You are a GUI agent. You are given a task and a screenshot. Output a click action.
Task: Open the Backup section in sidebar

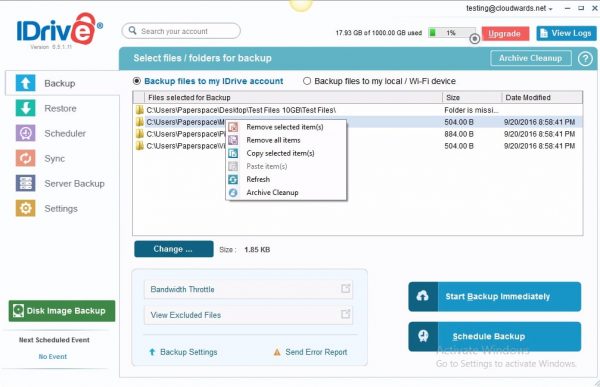point(62,83)
